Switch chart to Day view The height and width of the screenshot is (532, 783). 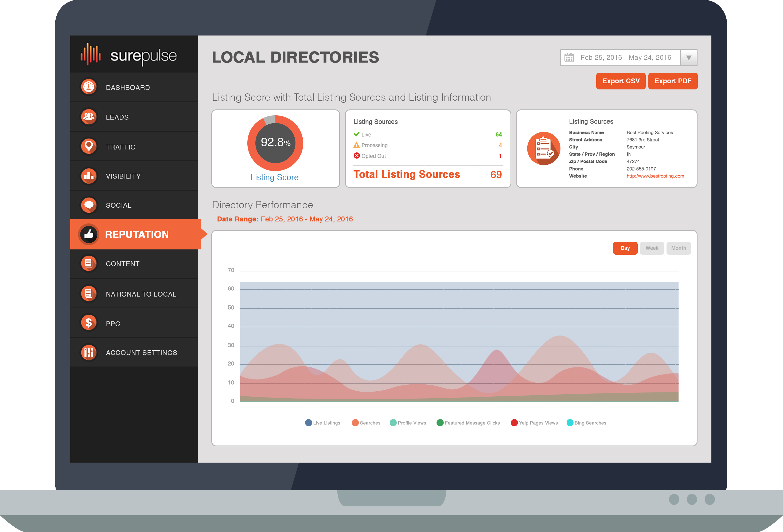tap(625, 248)
